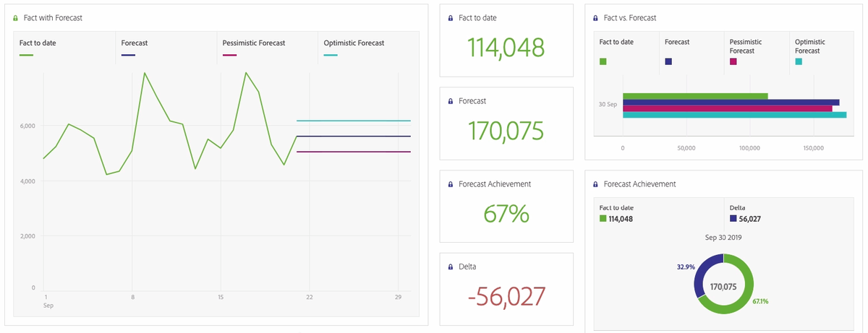Click 100,000 bar chart axis label
This screenshot has height=333, width=868.
coord(749,147)
